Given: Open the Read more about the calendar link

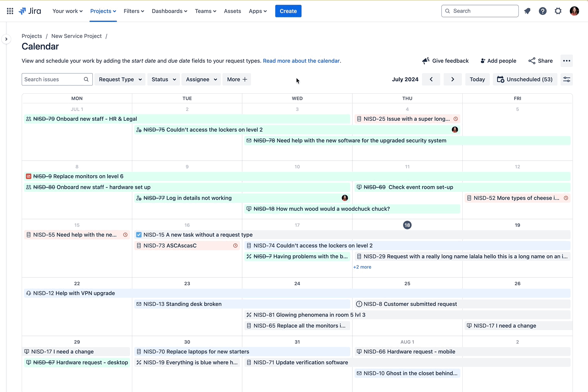Looking at the screenshot, I should tap(301, 61).
